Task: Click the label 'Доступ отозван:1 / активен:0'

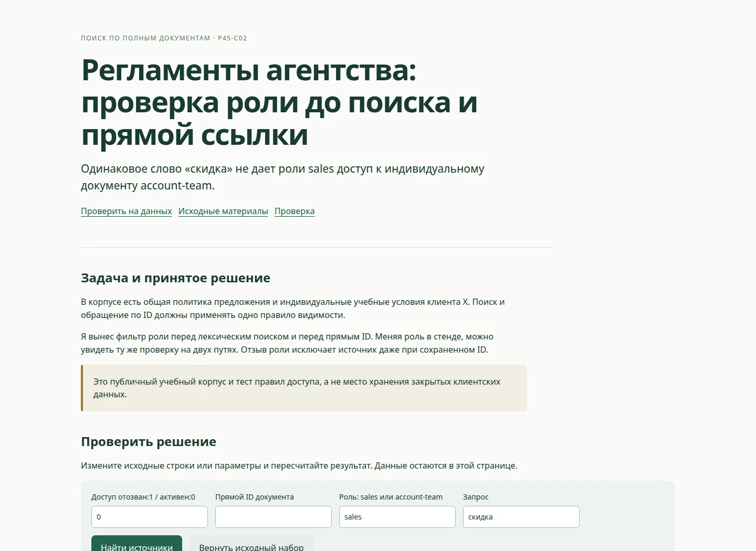Action: pos(143,497)
